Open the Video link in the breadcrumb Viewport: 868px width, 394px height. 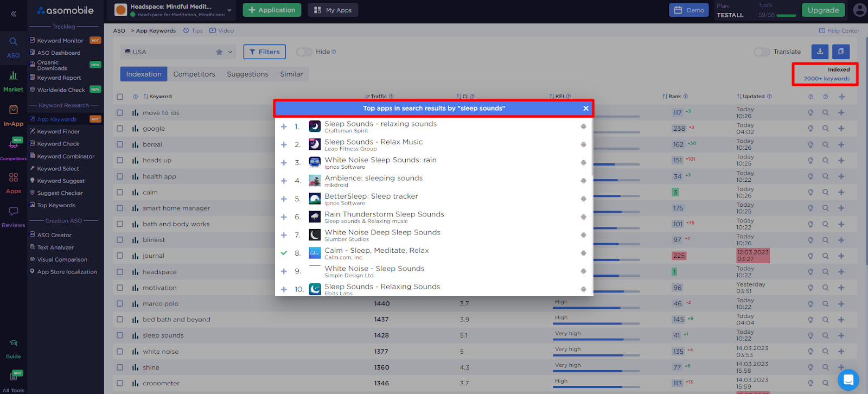222,31
